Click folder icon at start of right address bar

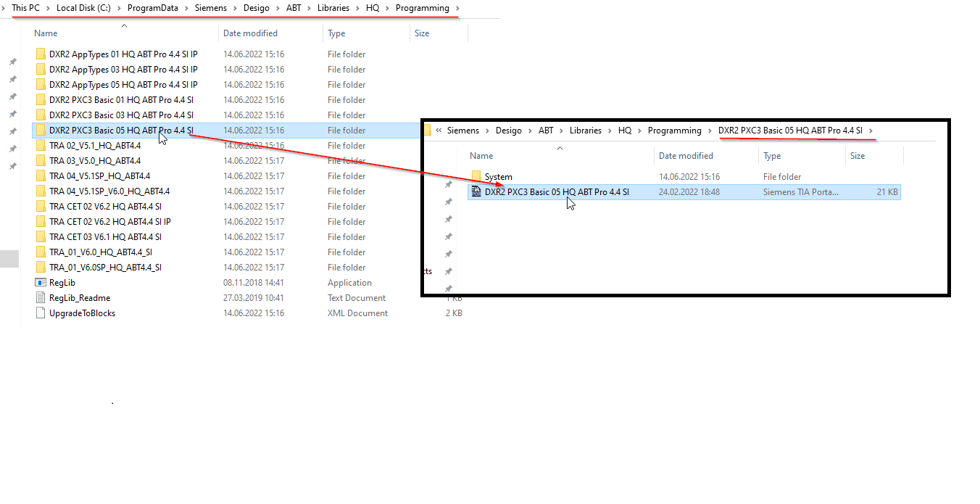click(428, 131)
